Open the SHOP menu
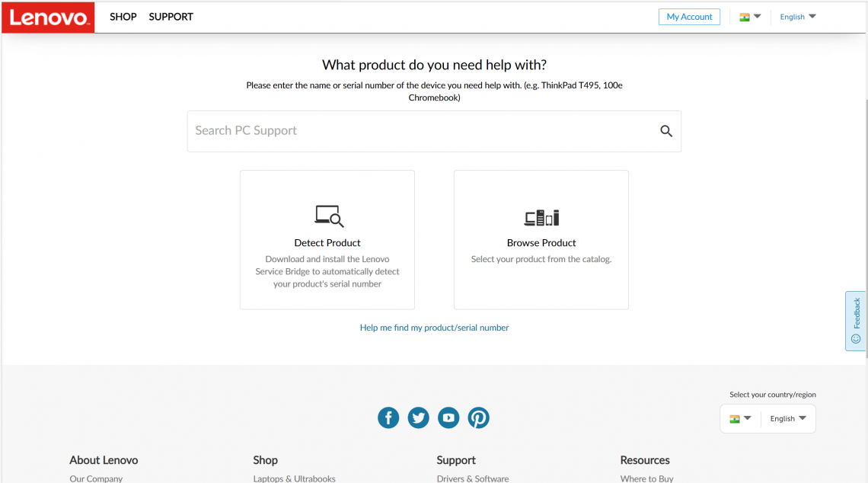The image size is (868, 483). pyautogui.click(x=123, y=17)
